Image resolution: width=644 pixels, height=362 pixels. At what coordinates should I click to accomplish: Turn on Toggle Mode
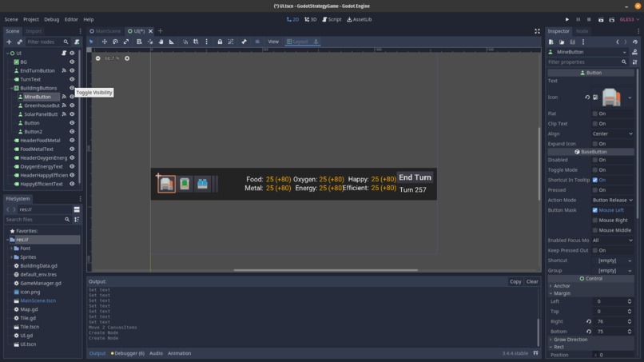pyautogui.click(x=594, y=170)
